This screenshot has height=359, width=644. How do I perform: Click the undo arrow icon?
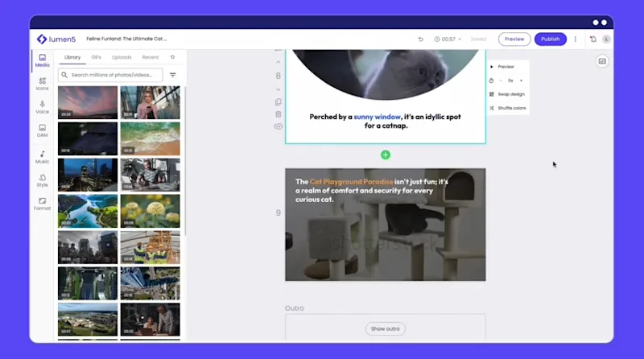(420, 39)
